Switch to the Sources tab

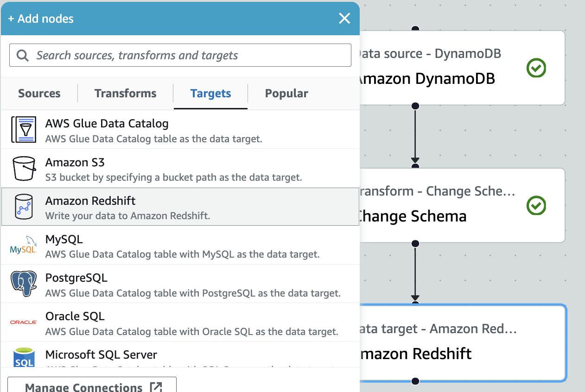pos(39,93)
